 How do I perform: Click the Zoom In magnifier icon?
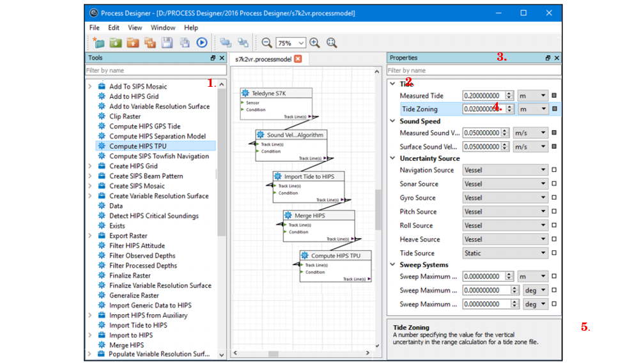pos(314,43)
